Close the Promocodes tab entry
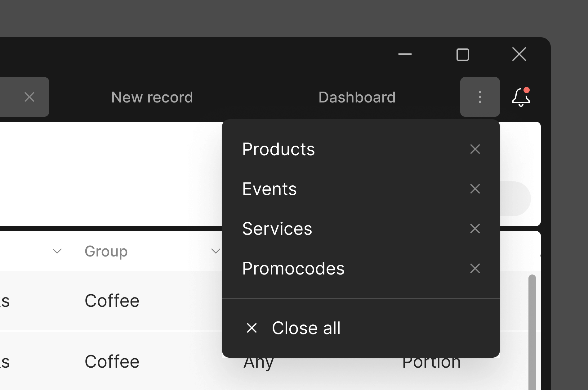Viewport: 588px width, 390px height. coord(475,268)
